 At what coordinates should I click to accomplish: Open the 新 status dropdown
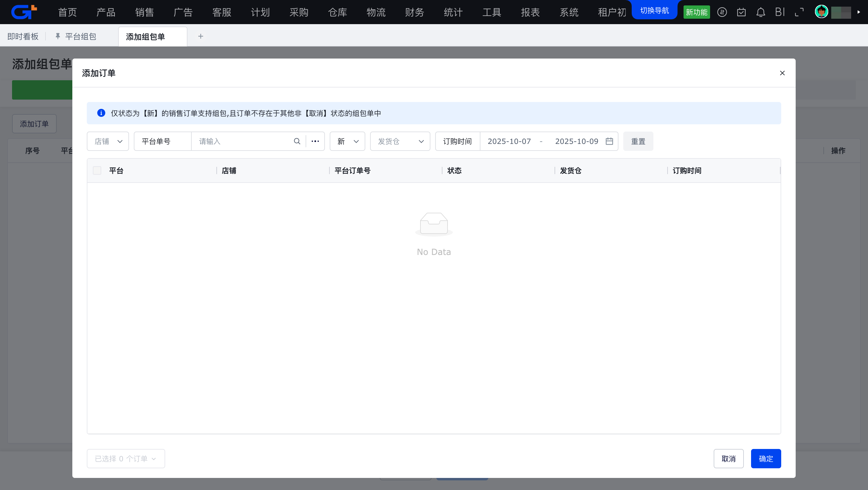click(x=348, y=141)
